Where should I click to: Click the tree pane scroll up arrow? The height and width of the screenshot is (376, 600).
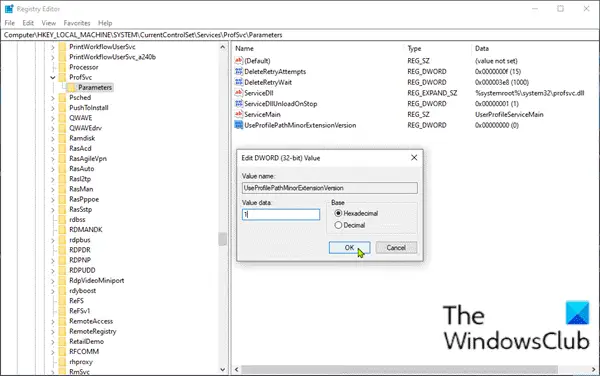click(x=223, y=47)
